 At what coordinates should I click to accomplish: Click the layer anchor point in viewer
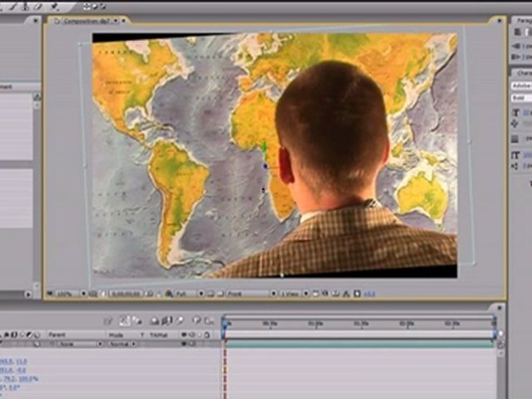(265, 166)
